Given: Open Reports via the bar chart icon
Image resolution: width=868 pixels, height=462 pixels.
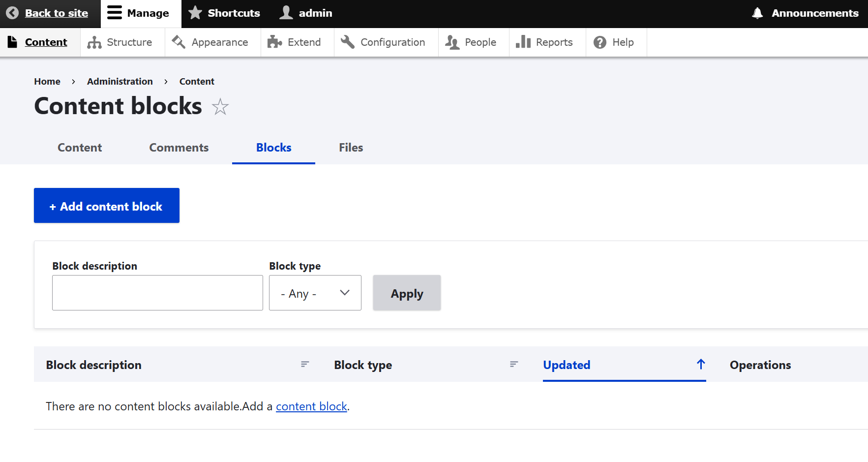Looking at the screenshot, I should (x=523, y=42).
